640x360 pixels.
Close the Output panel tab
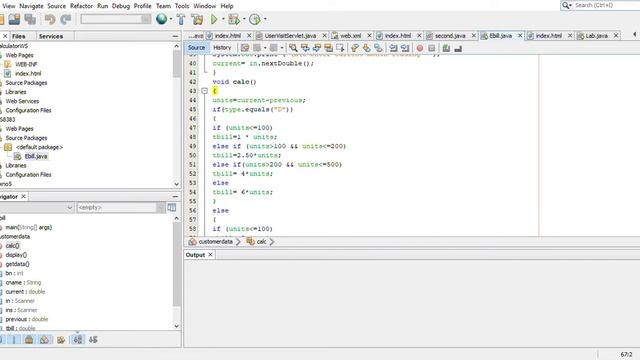[x=210, y=255]
